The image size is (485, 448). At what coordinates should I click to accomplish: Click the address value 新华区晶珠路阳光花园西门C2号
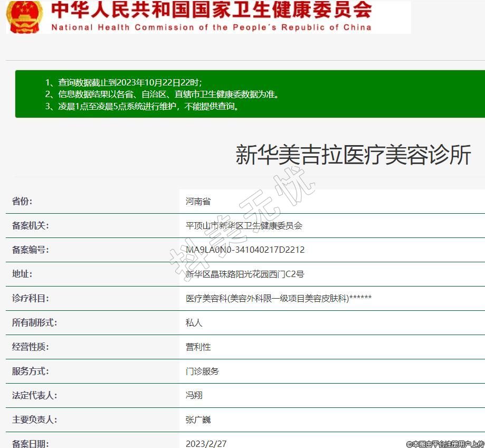click(x=245, y=274)
